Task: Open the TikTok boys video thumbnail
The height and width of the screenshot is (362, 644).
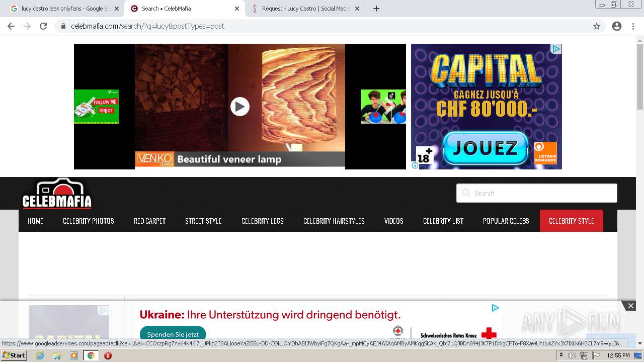Action: pos(383,107)
